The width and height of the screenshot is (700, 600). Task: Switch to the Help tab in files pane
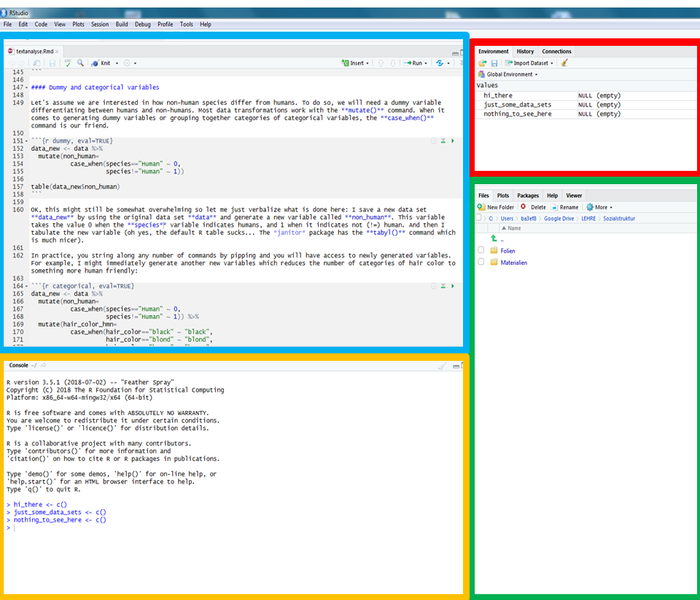tap(552, 196)
